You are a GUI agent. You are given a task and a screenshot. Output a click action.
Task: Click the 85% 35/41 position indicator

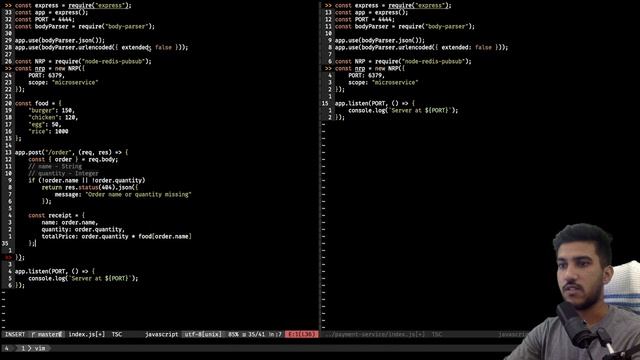click(x=255, y=334)
